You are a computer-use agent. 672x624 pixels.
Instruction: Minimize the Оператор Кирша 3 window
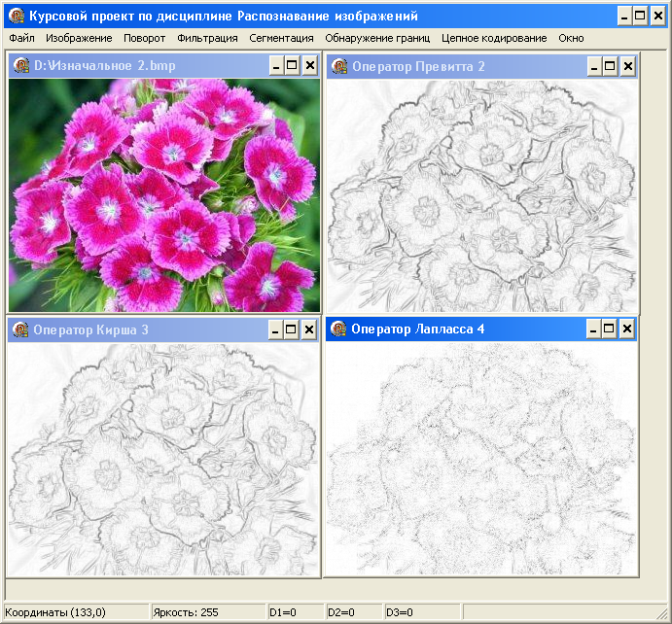[x=275, y=330]
